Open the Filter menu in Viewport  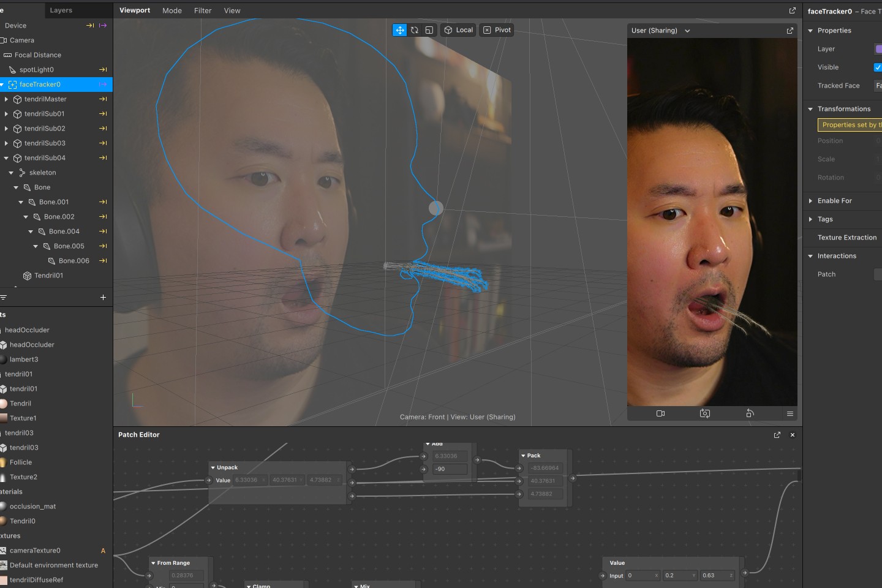click(203, 10)
